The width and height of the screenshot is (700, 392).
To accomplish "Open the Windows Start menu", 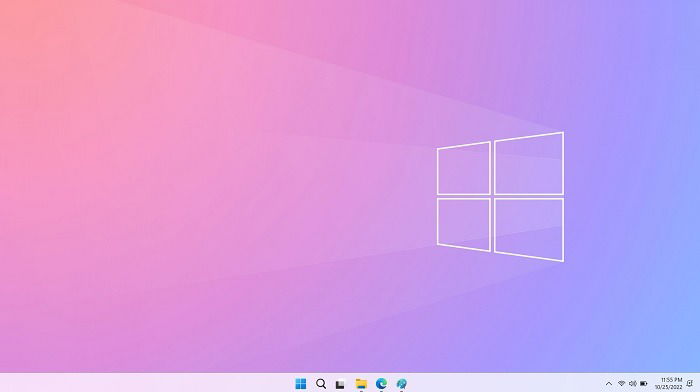I will (x=301, y=384).
